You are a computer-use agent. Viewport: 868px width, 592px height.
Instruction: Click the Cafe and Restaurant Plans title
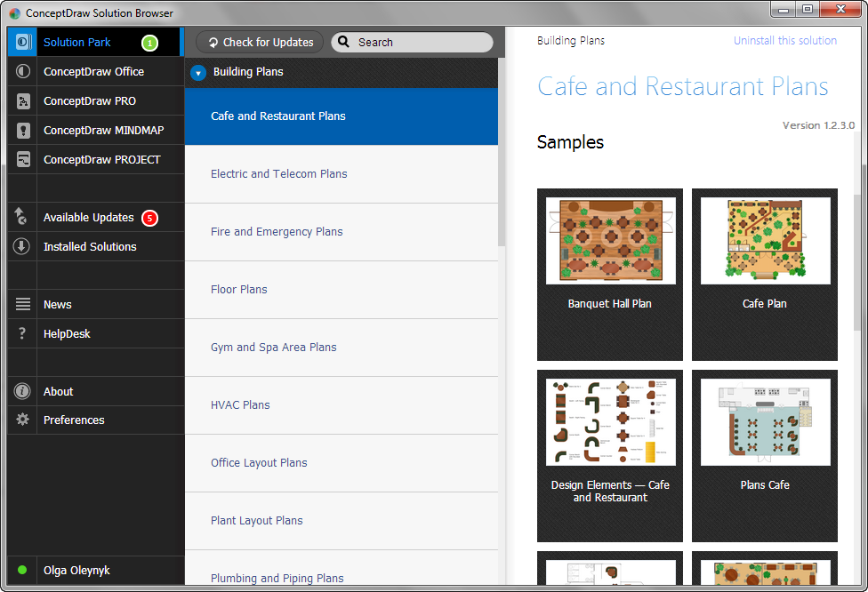[x=682, y=86]
